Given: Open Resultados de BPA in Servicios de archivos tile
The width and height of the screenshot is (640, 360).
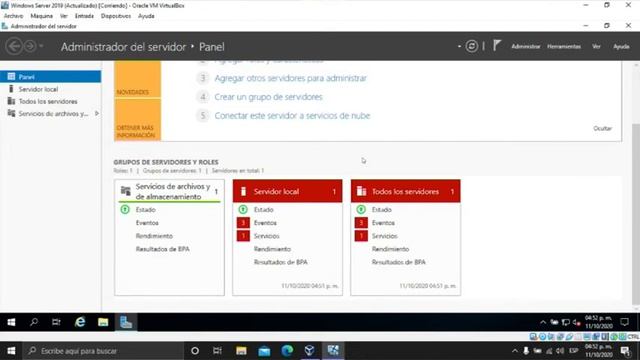Looking at the screenshot, I should click(162, 249).
